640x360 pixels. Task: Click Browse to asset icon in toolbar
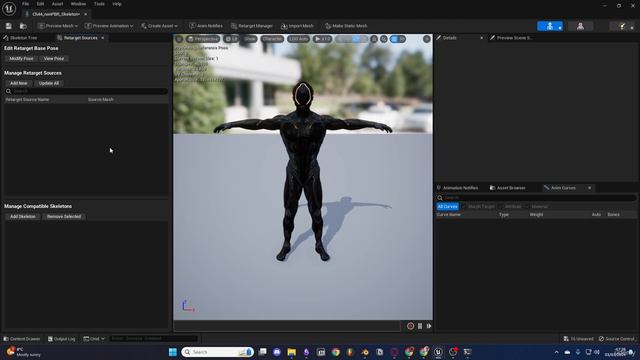[x=23, y=26]
